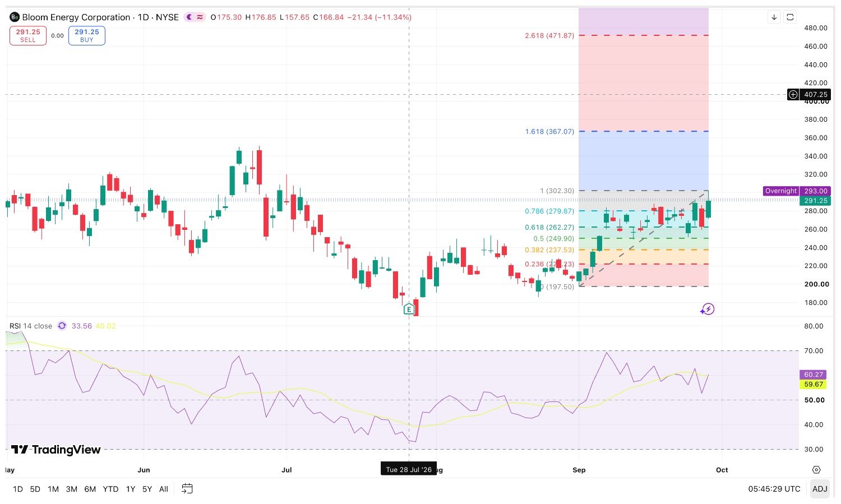Click the Bloom Energy company logo icon
Viewport: 841px width, 504px height.
click(15, 17)
